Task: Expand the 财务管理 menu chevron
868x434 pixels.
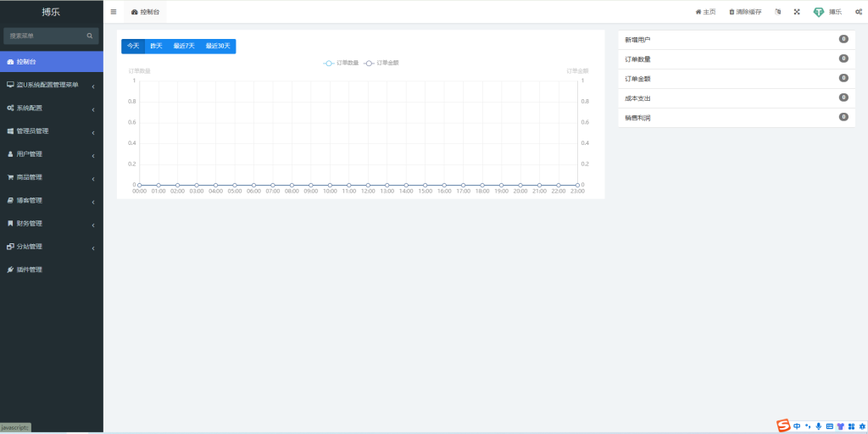Action: [x=93, y=225]
